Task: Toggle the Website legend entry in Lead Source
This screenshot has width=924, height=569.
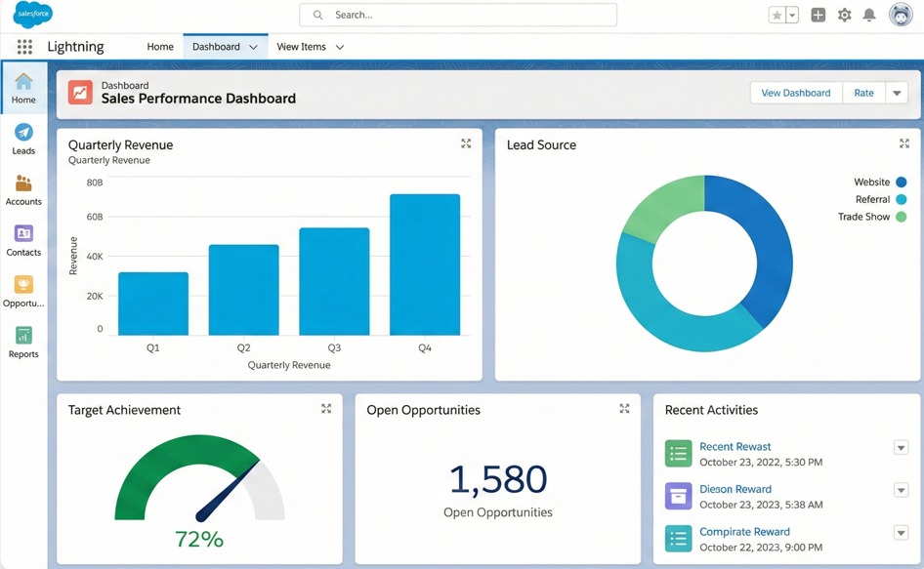Action: tap(874, 182)
